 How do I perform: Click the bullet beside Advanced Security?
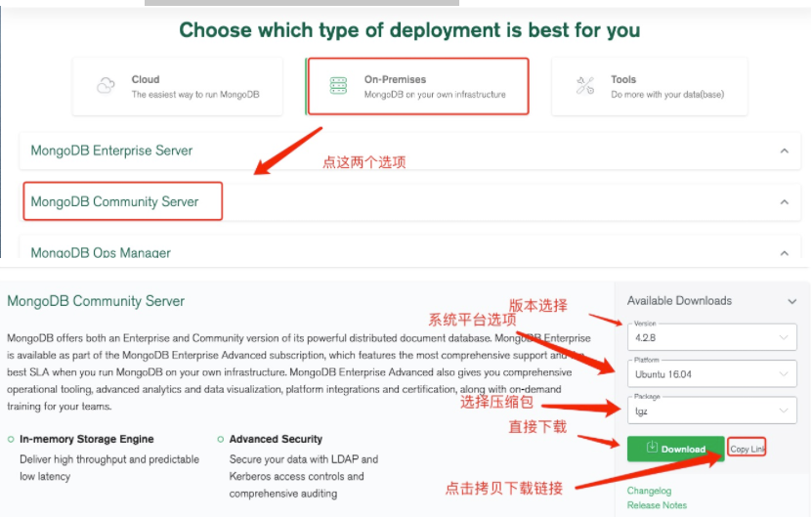pyautogui.click(x=220, y=439)
